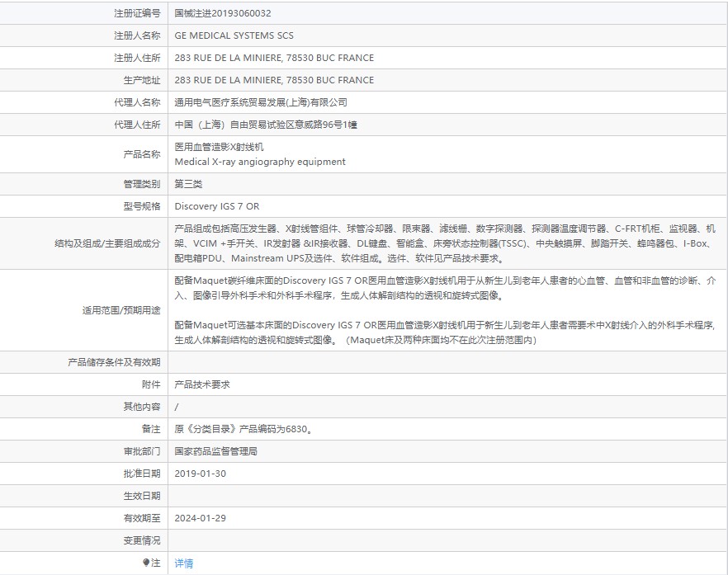728x575 pixels.
Task: Select the slash value in the 其他内容 row
Action: pyautogui.click(x=177, y=407)
